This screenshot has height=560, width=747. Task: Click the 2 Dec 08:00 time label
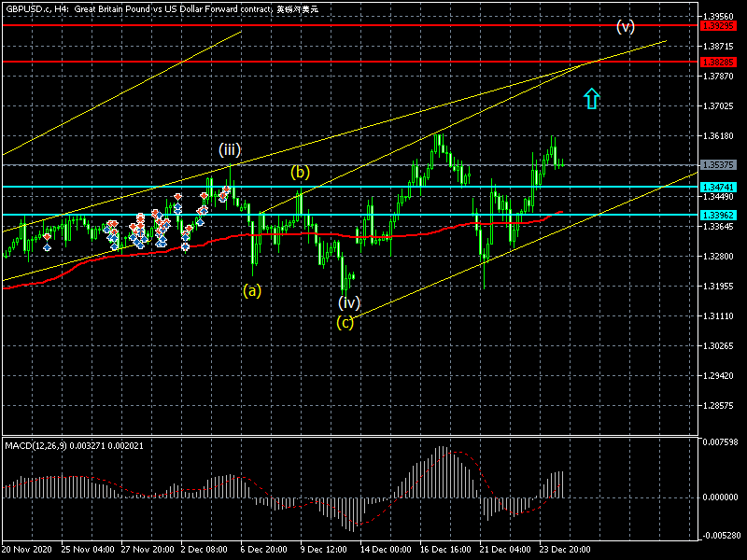[204, 550]
